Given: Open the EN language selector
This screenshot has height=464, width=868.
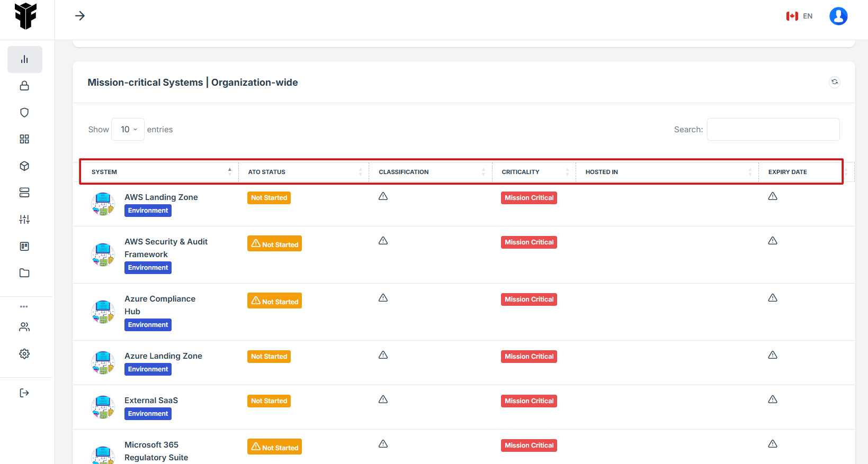Looking at the screenshot, I should pyautogui.click(x=800, y=16).
